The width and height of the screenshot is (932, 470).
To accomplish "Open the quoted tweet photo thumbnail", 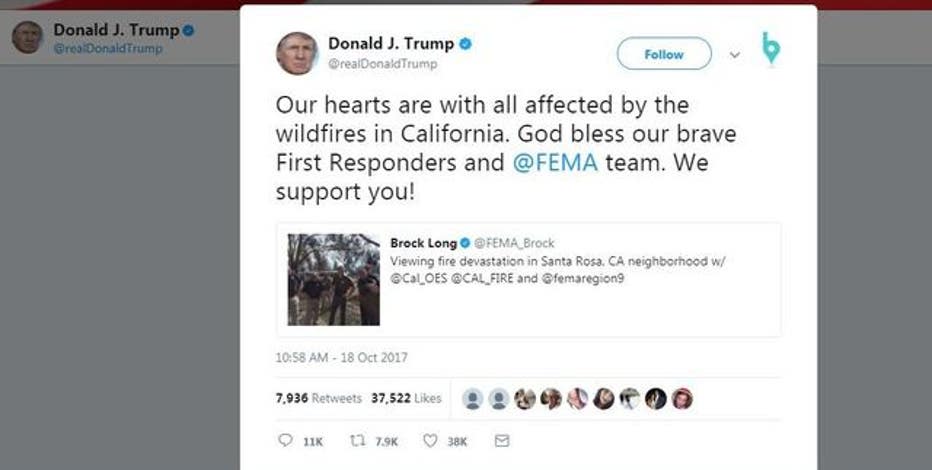I will 334,279.
